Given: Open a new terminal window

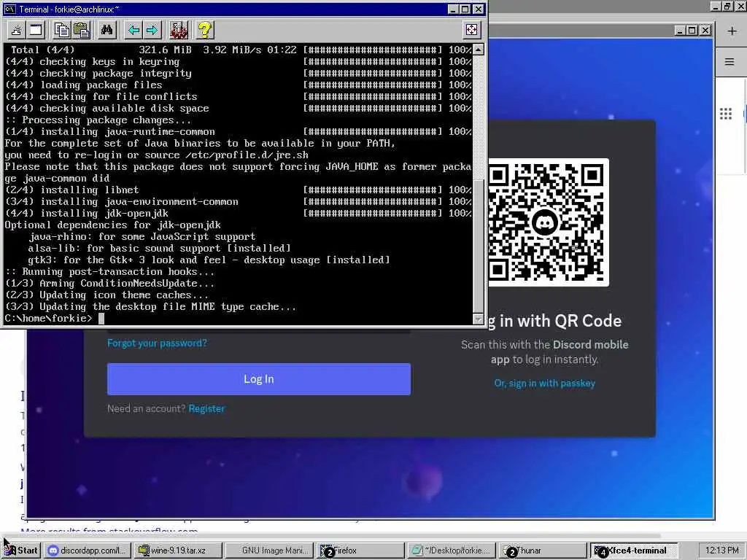Looking at the screenshot, I should [36, 31].
